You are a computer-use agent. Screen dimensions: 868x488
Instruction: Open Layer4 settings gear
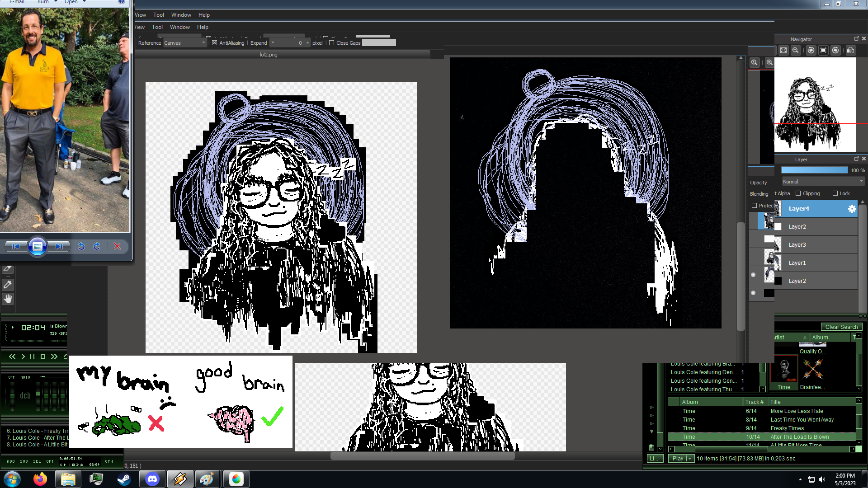tap(852, 208)
